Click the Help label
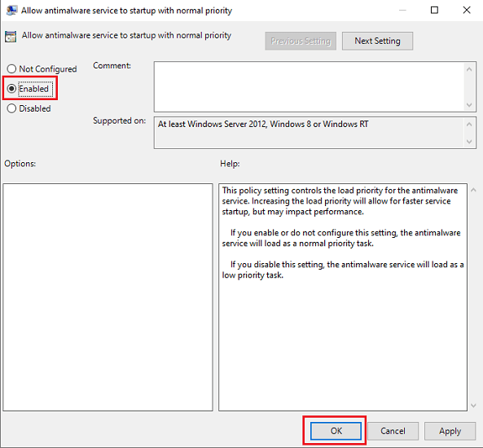 point(230,164)
